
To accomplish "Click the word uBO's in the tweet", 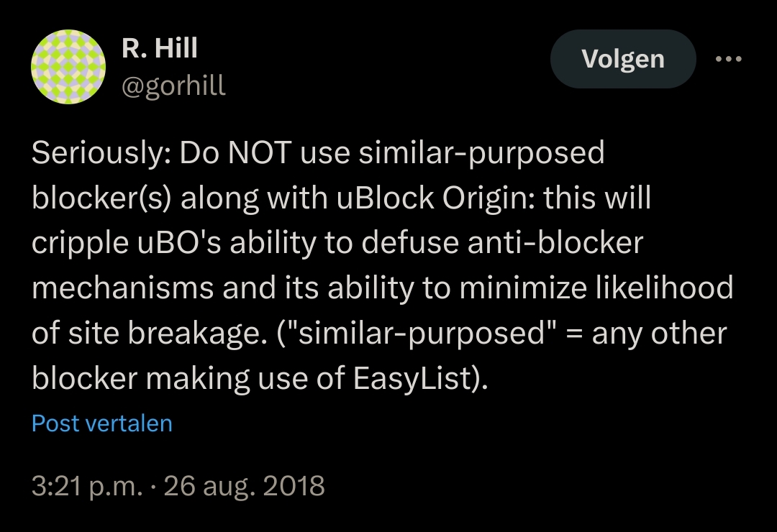I will click(x=179, y=243).
